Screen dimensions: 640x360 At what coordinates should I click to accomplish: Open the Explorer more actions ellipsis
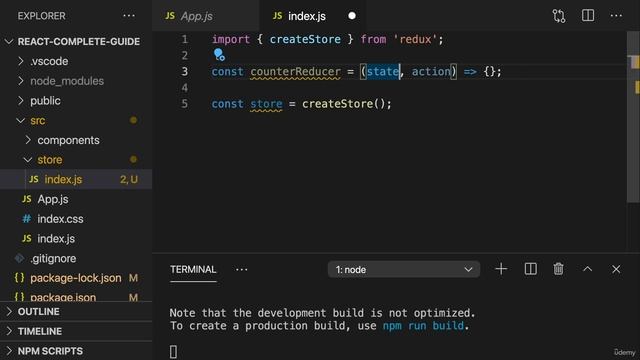tap(129, 16)
